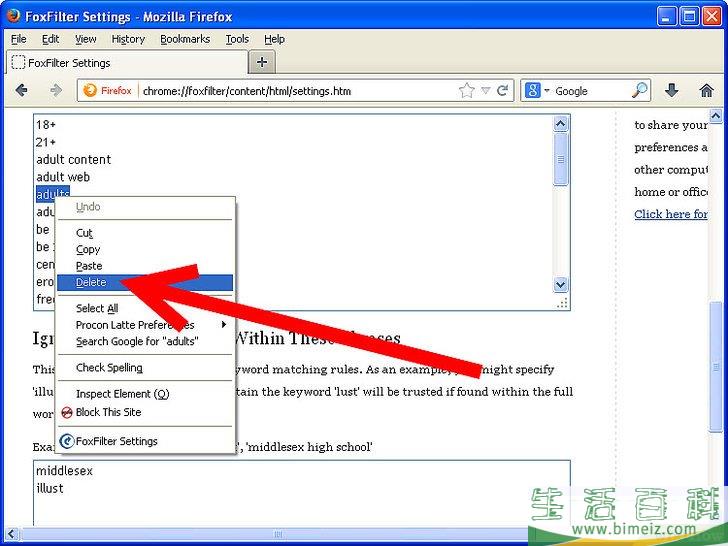Click the "18+" keyword line
The image size is (728, 546).
pyautogui.click(x=46, y=124)
